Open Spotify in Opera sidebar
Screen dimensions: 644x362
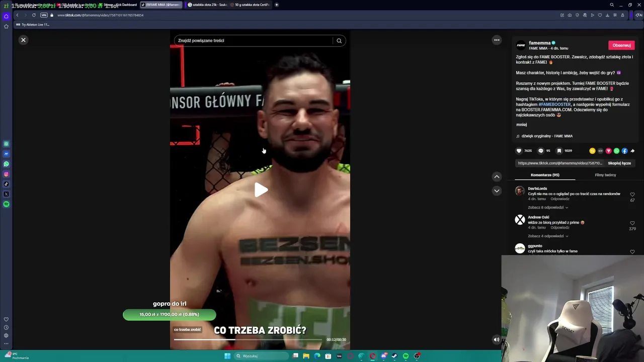coord(6,204)
